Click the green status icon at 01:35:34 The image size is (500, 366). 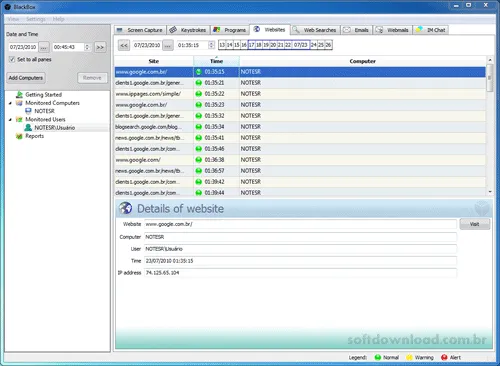pyautogui.click(x=199, y=127)
